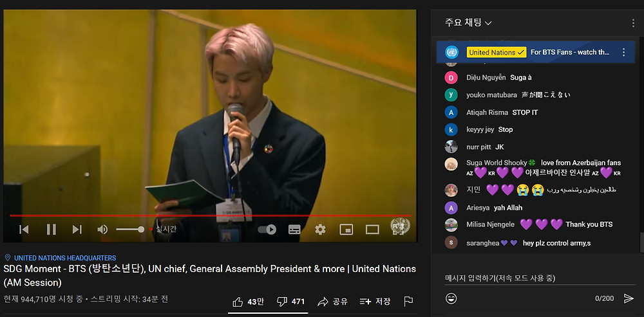Skip to the next video
Image resolution: width=644 pixels, height=317 pixels.
[x=77, y=230]
